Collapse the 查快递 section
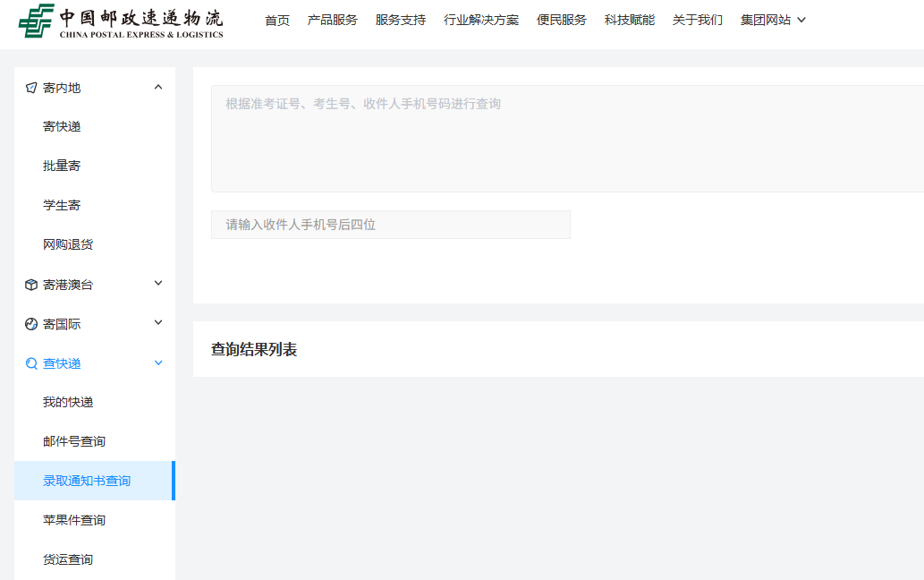 (158, 362)
